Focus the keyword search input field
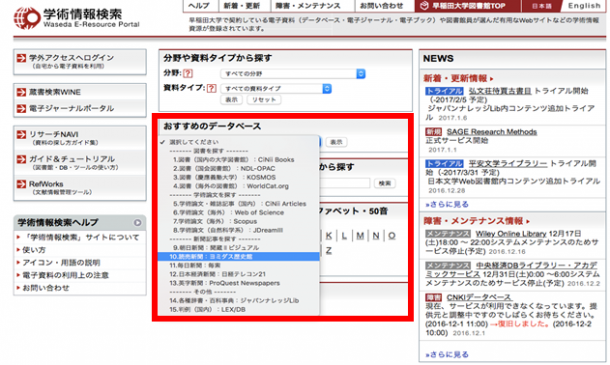 coord(344,183)
